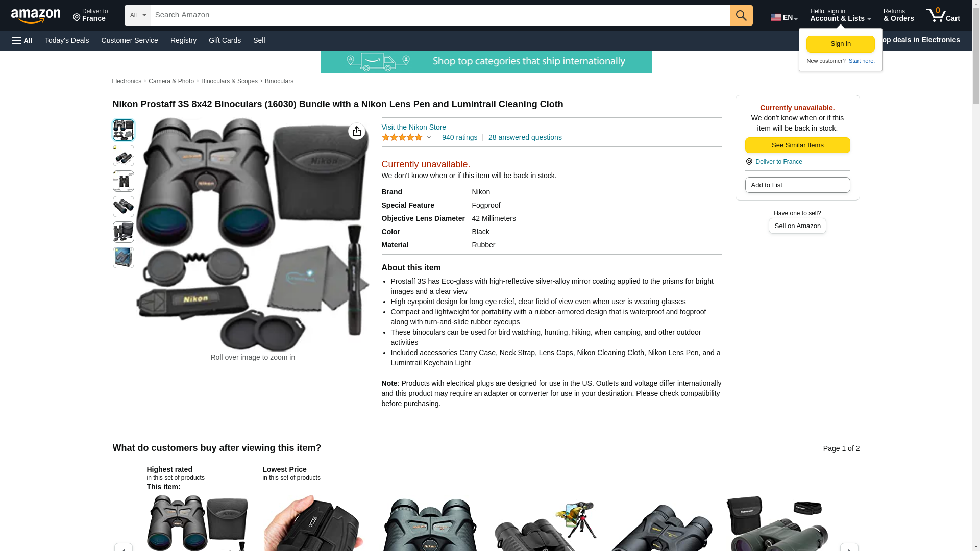Select the second product image thumbnail

[123, 156]
